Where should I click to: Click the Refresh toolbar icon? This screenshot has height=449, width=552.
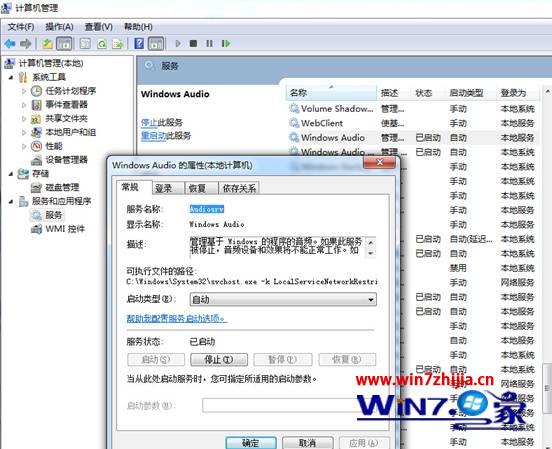click(x=102, y=44)
